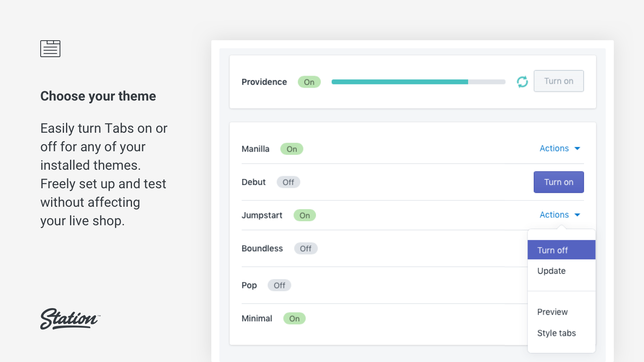Click the tabs layout icon at top left
This screenshot has width=644, height=362.
click(x=50, y=49)
